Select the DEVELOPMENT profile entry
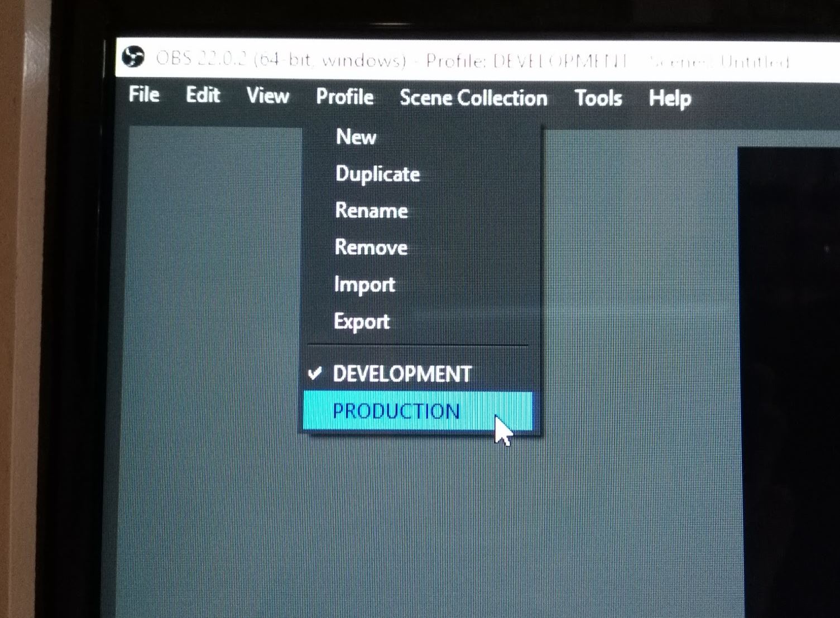The height and width of the screenshot is (618, 840). pyautogui.click(x=402, y=374)
